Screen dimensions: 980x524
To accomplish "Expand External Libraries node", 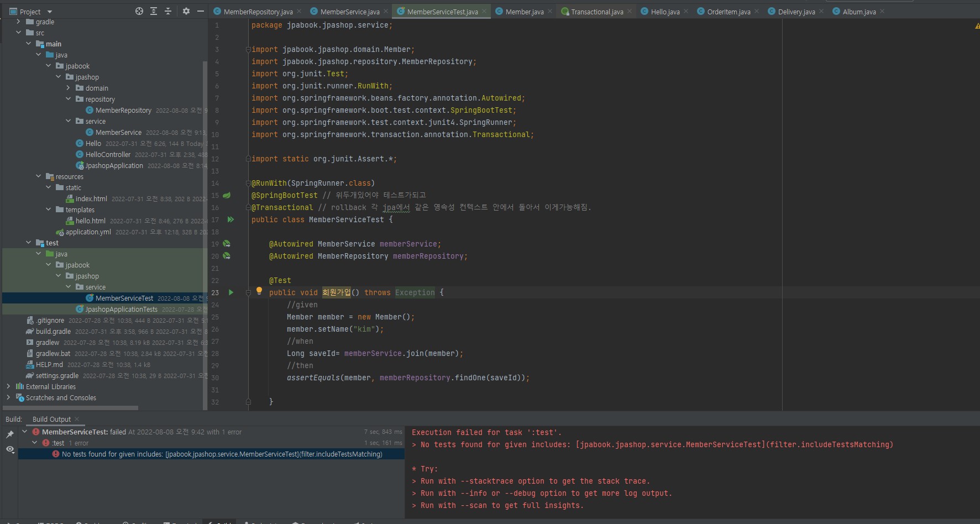I will click(x=8, y=386).
